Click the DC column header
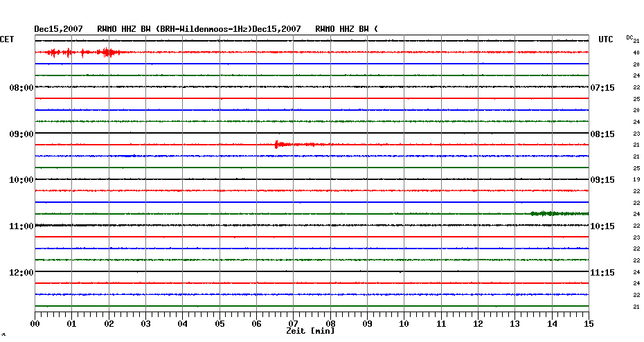Screen dimensions: 644x342 point(629,37)
